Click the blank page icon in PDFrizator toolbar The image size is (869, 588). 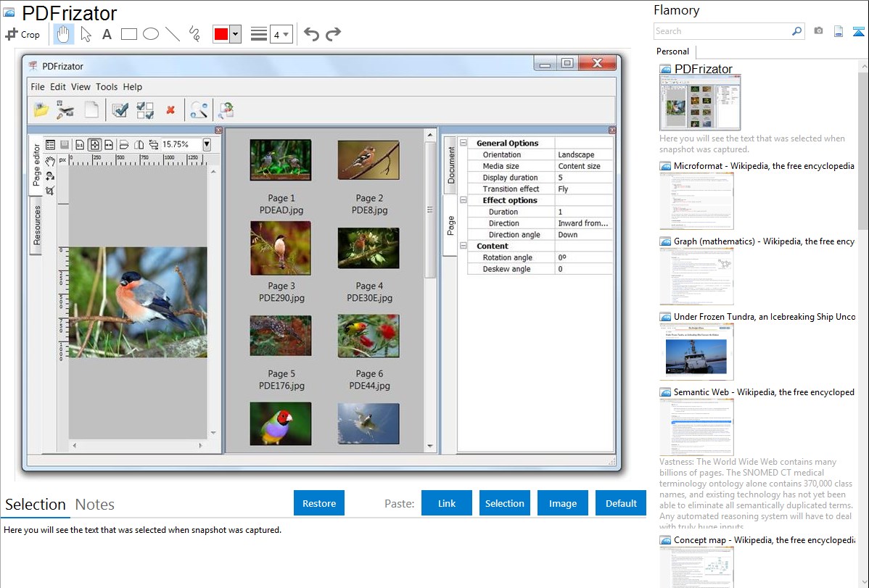91,109
